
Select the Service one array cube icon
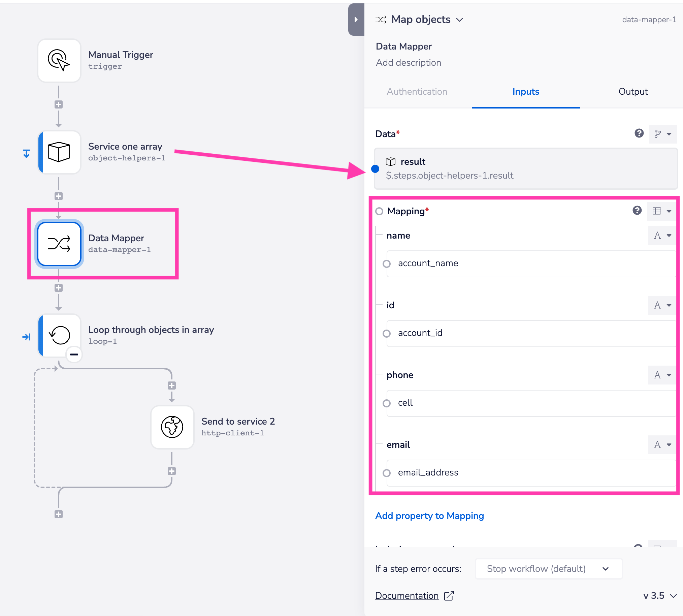coord(59,152)
